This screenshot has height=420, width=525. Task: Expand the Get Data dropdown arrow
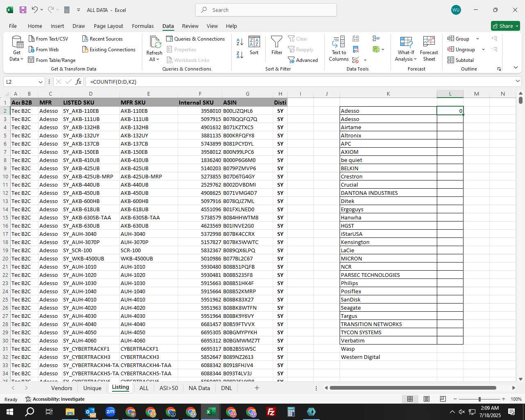pyautogui.click(x=22, y=59)
